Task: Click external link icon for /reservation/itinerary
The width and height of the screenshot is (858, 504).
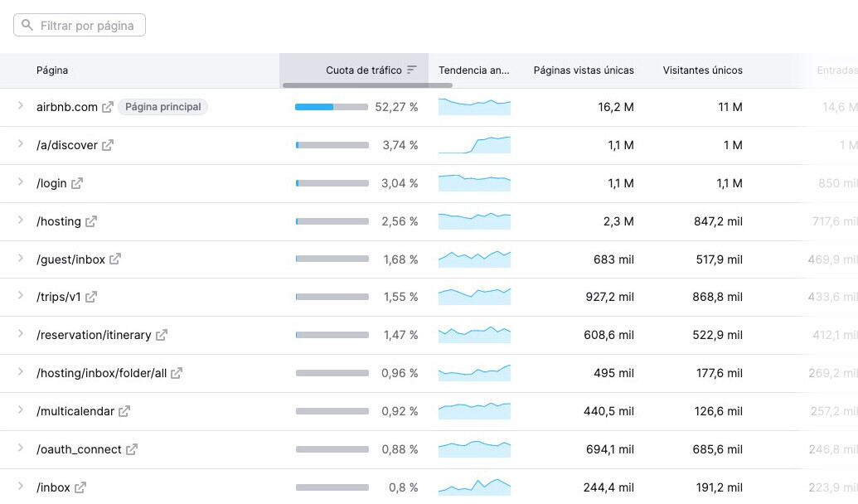Action: tap(162, 335)
